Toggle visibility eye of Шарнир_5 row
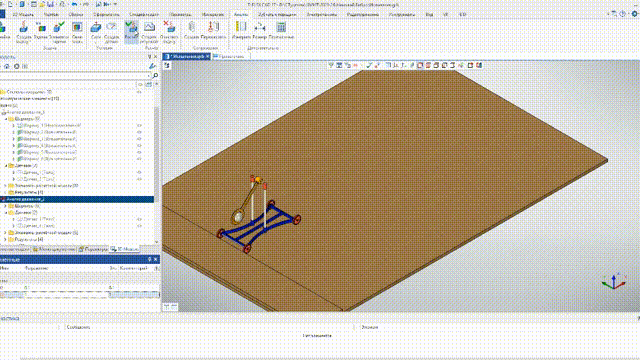Image resolution: width=640 pixels, height=360 pixels. 139,152
